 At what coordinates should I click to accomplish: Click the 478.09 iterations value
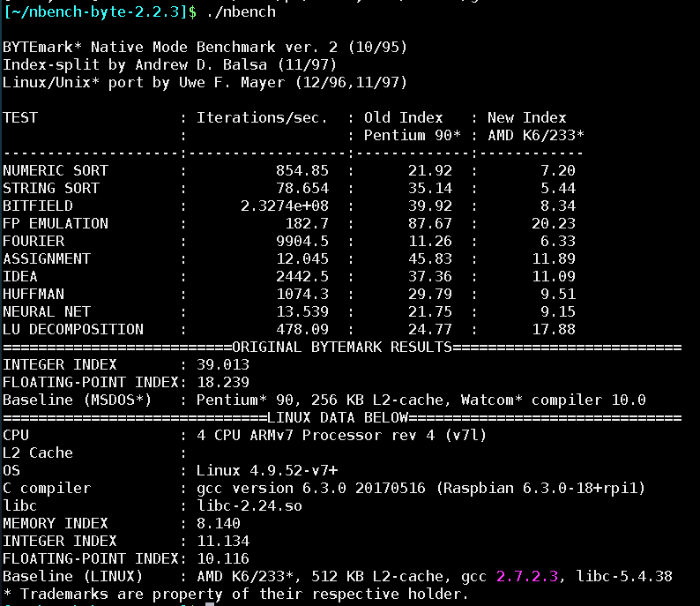point(302,330)
